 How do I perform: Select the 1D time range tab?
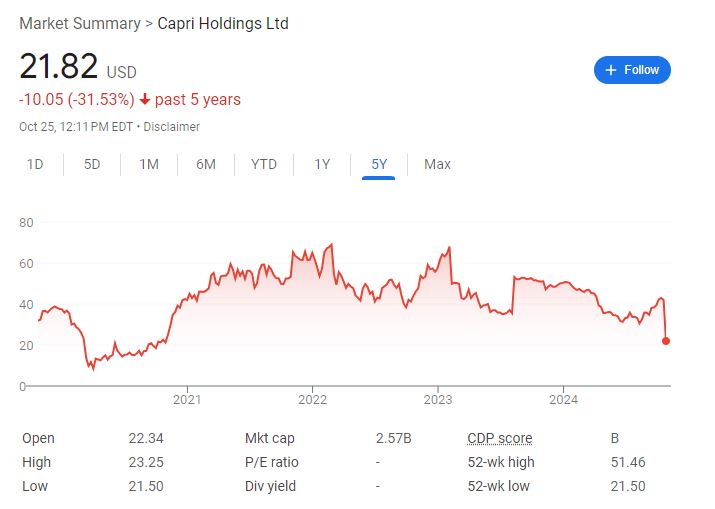tap(35, 164)
